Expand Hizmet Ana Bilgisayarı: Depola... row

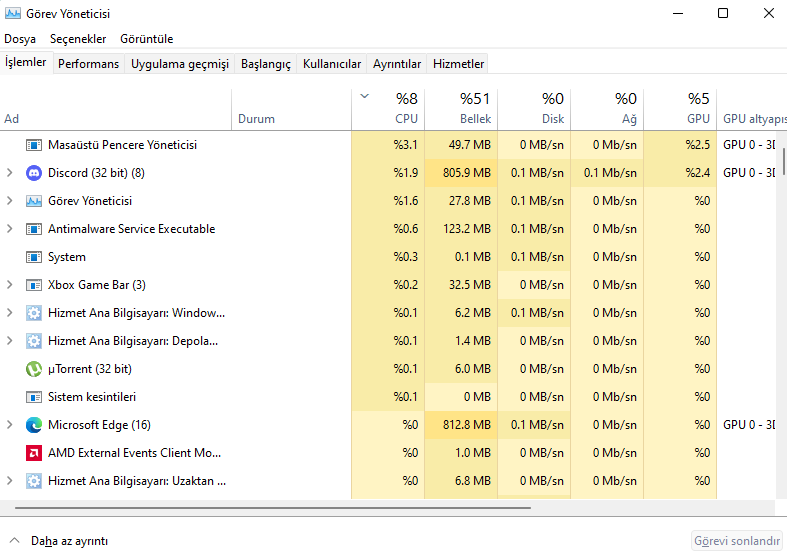10,341
